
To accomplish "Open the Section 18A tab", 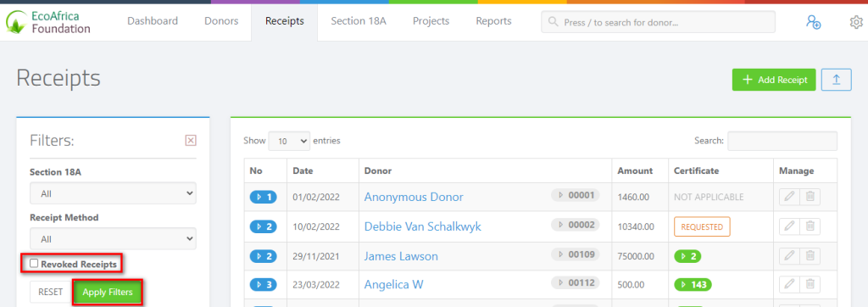I will click(x=359, y=21).
